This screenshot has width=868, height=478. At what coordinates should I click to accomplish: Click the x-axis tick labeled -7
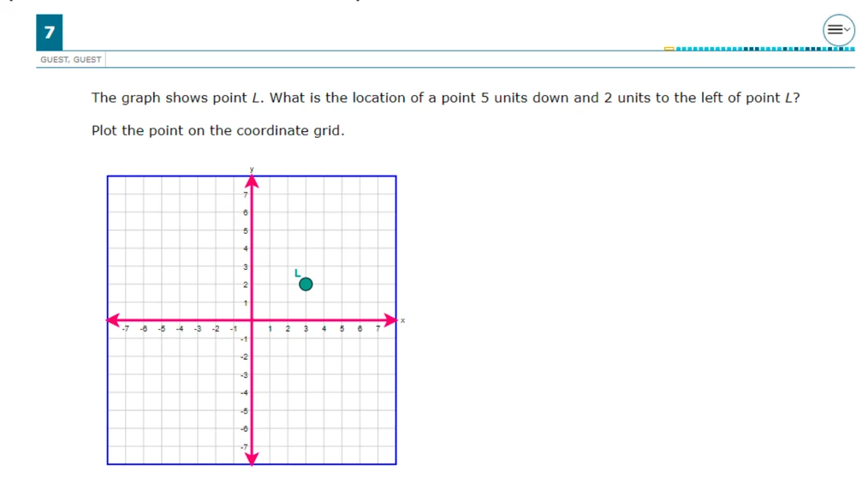126,328
